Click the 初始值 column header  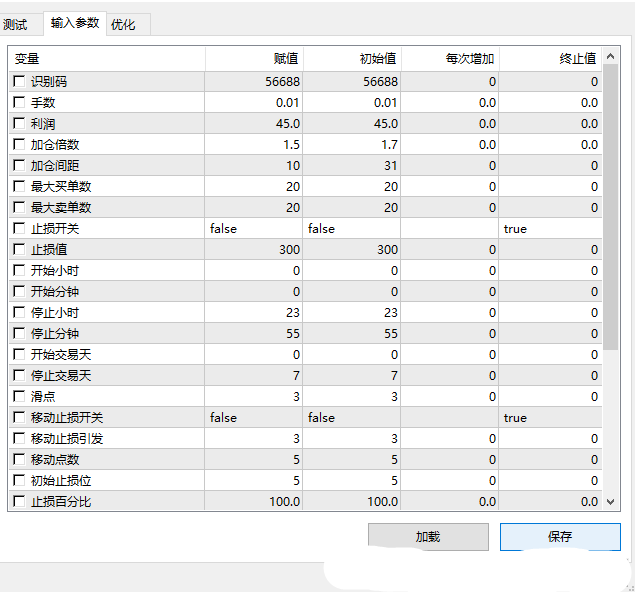353,59
